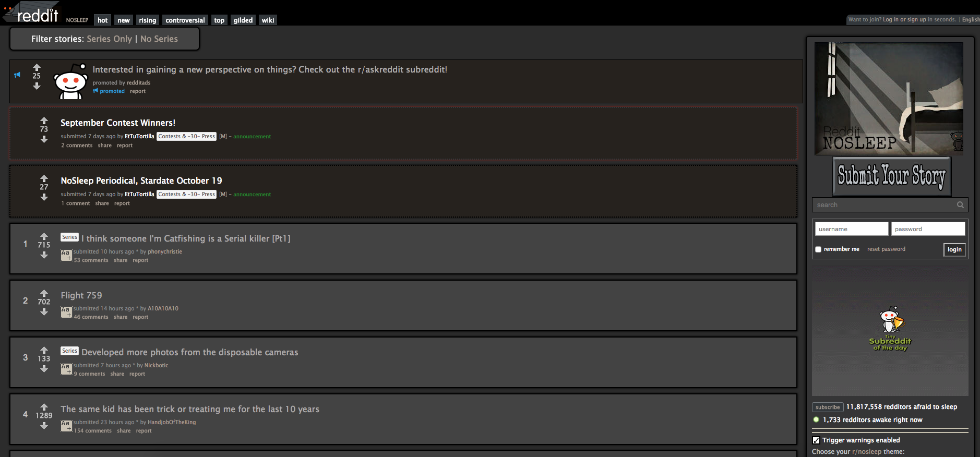The image size is (980, 457).
Task: Downvote the disposable cameras story
Action: pyautogui.click(x=44, y=369)
